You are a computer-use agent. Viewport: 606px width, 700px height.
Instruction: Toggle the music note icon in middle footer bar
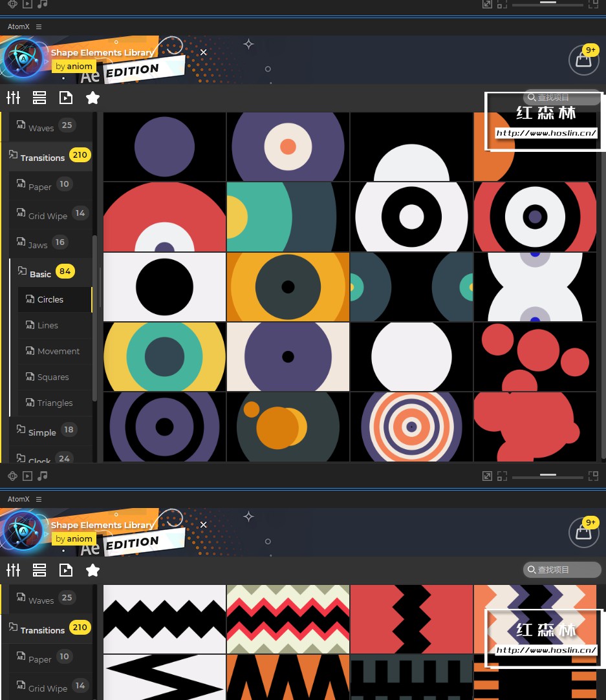pyautogui.click(x=43, y=476)
